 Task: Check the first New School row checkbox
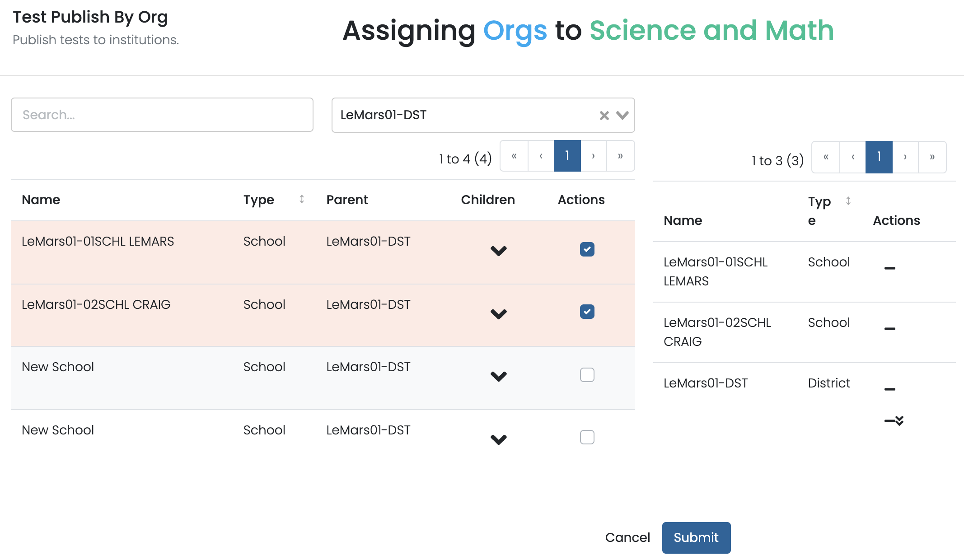tap(587, 374)
